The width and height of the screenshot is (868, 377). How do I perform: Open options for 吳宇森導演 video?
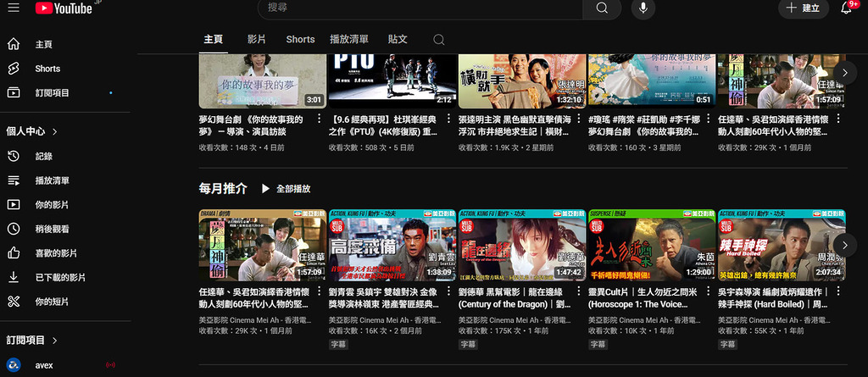tap(838, 291)
